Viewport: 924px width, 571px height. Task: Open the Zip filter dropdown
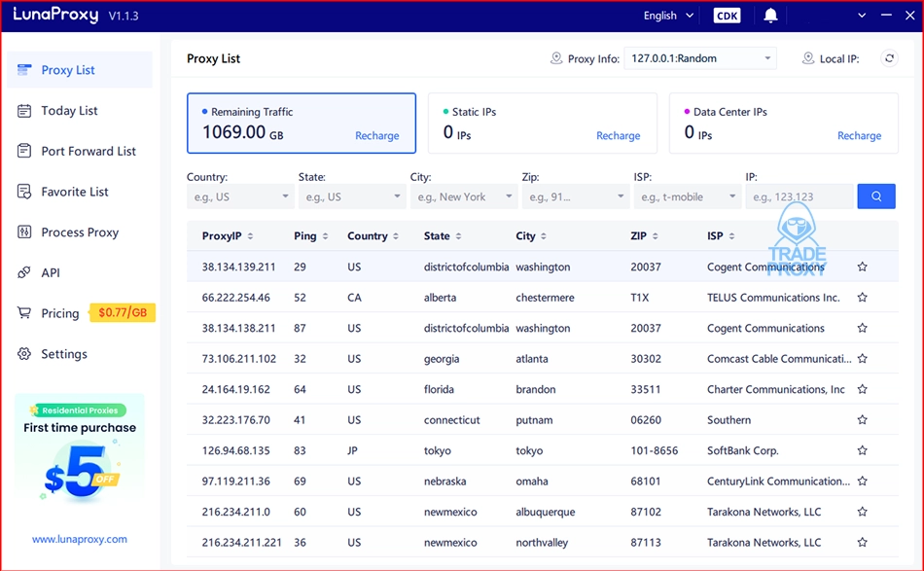[575, 196]
